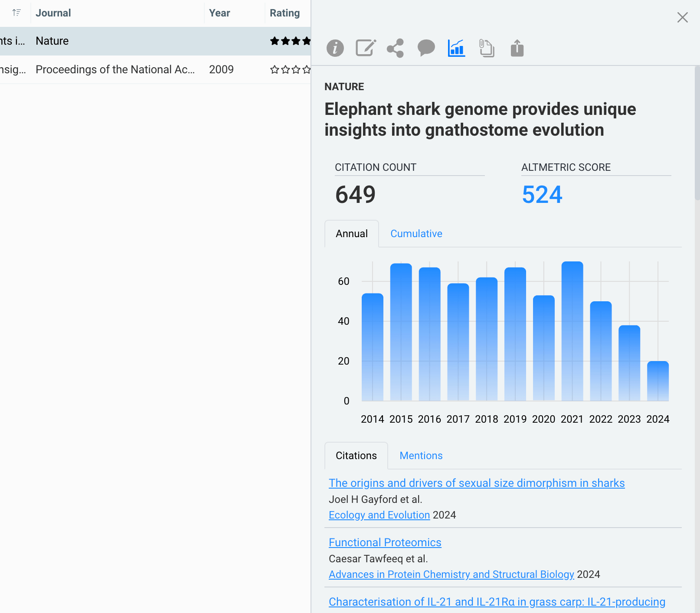This screenshot has height=613, width=700.
Task: Switch to the Cumulative chart tab
Action: point(416,234)
